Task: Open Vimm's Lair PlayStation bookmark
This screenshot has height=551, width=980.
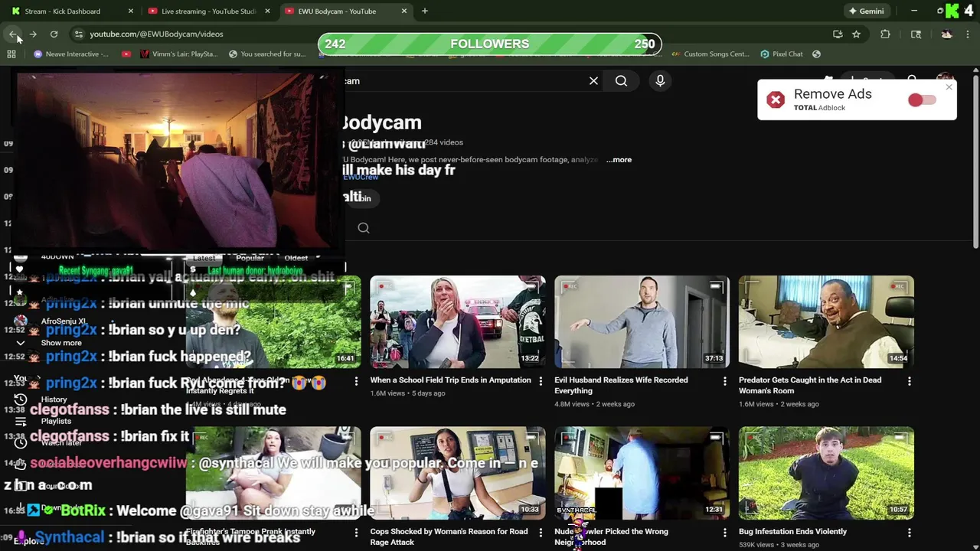Action: [178, 54]
